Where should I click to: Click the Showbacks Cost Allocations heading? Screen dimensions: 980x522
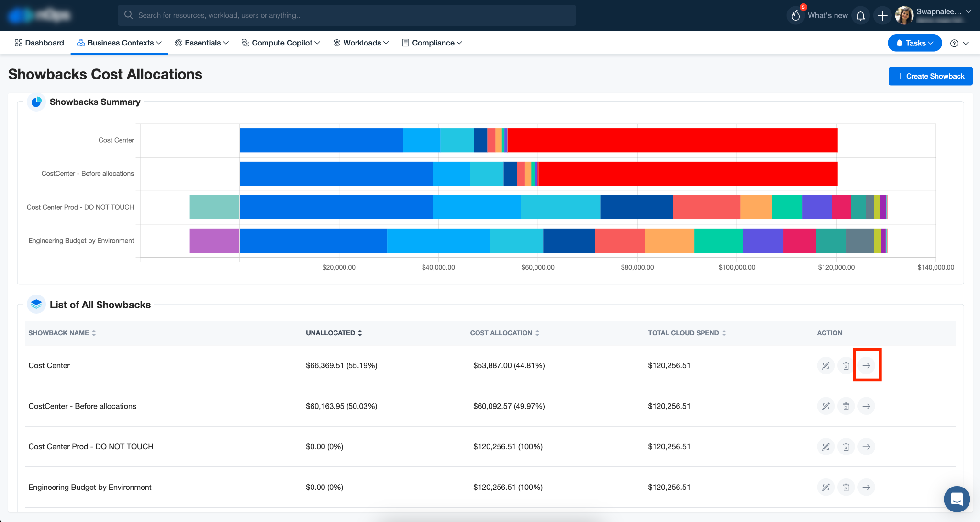click(105, 74)
